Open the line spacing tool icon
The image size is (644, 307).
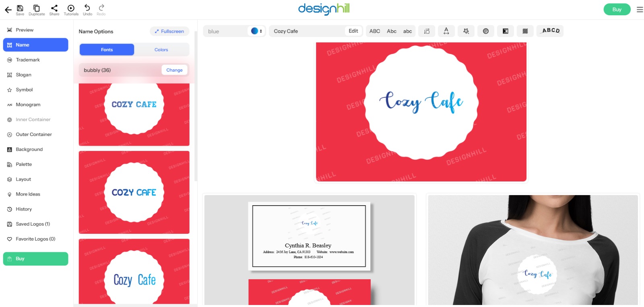[427, 31]
